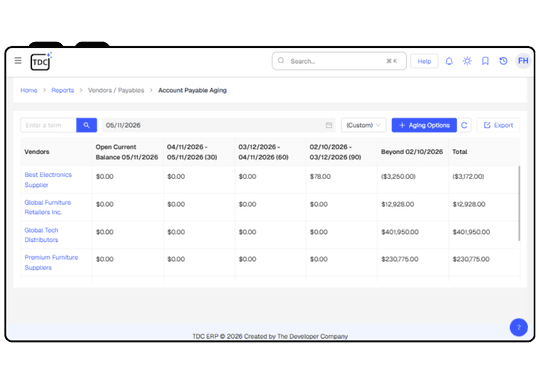Toggle light theme sun icon

click(x=467, y=61)
